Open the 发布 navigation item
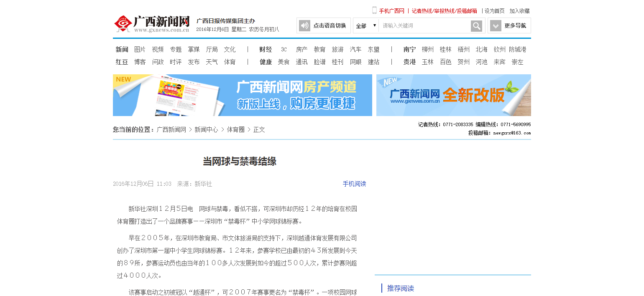644x296 pixels. pyautogui.click(x=194, y=62)
